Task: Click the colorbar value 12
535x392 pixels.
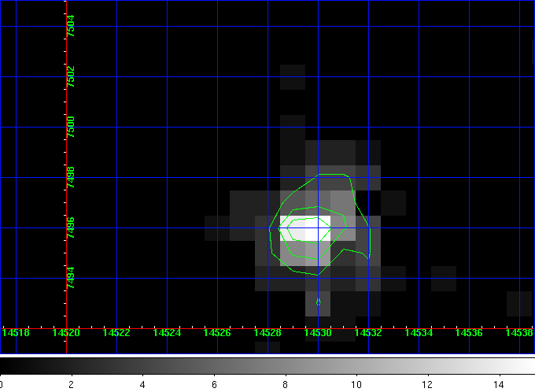Action: (427, 385)
